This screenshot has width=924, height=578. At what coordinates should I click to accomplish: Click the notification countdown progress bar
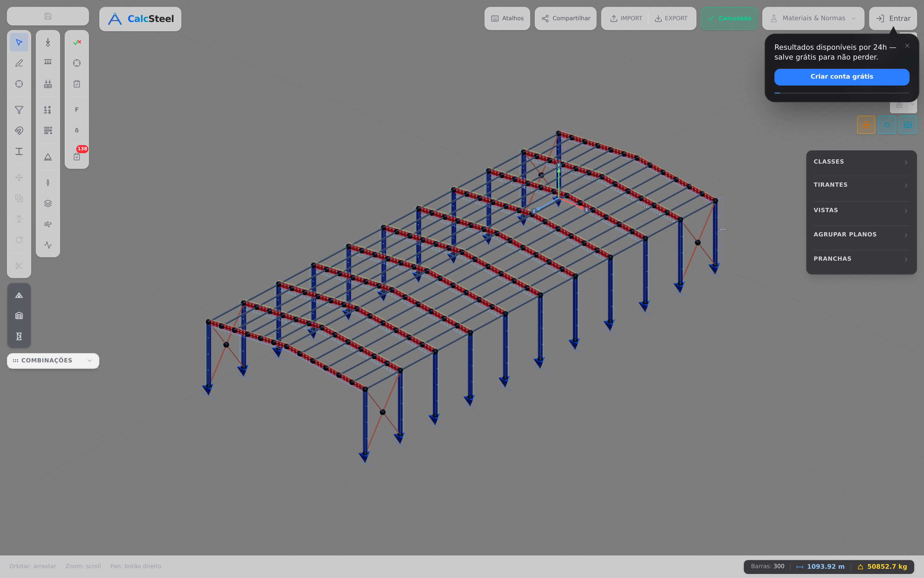click(841, 93)
